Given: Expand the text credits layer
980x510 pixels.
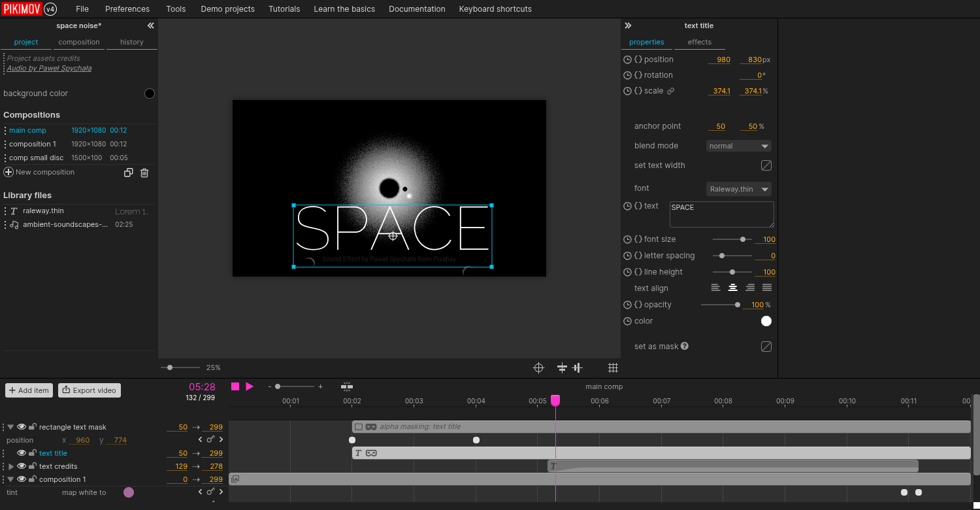Looking at the screenshot, I should click(x=11, y=466).
